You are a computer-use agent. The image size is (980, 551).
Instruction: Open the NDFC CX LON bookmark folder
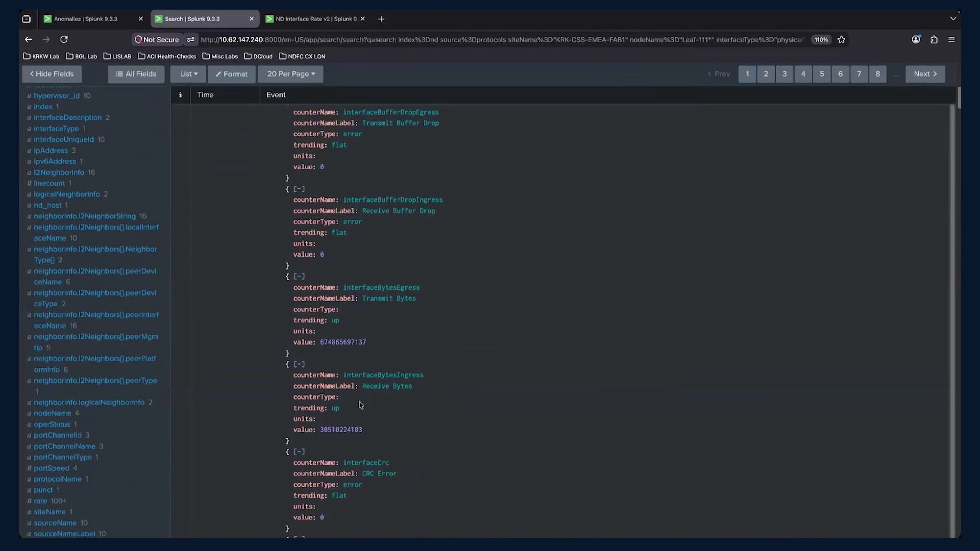point(302,56)
